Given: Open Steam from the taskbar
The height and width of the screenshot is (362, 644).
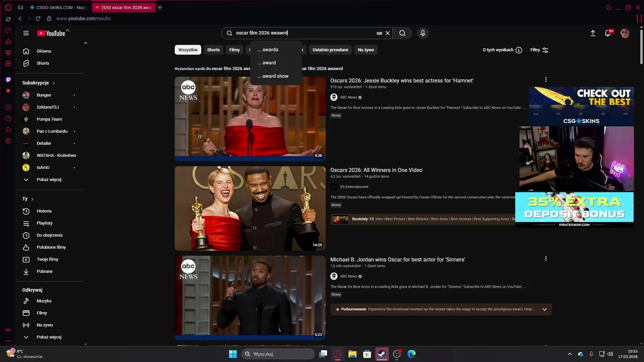Looking at the screenshot, I should pos(382,354).
